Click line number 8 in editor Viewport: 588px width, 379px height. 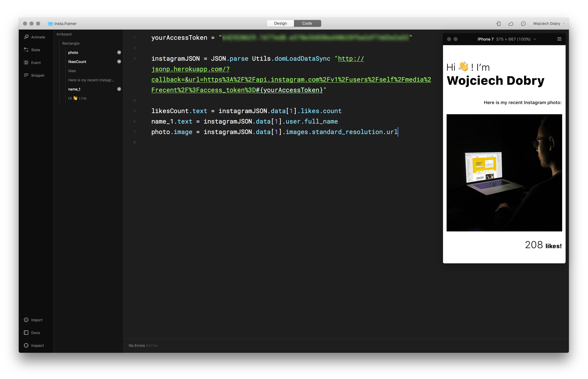pos(135,142)
